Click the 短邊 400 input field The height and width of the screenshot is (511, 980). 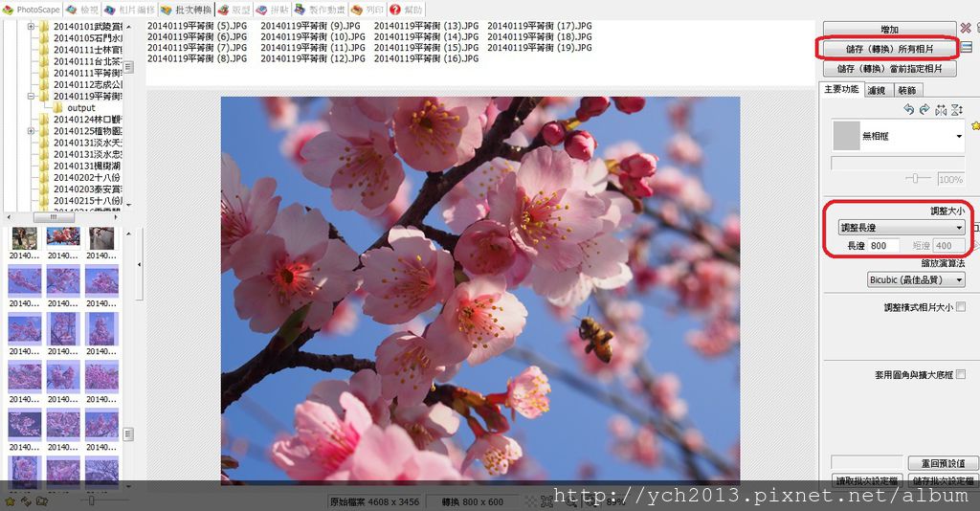[x=948, y=246]
